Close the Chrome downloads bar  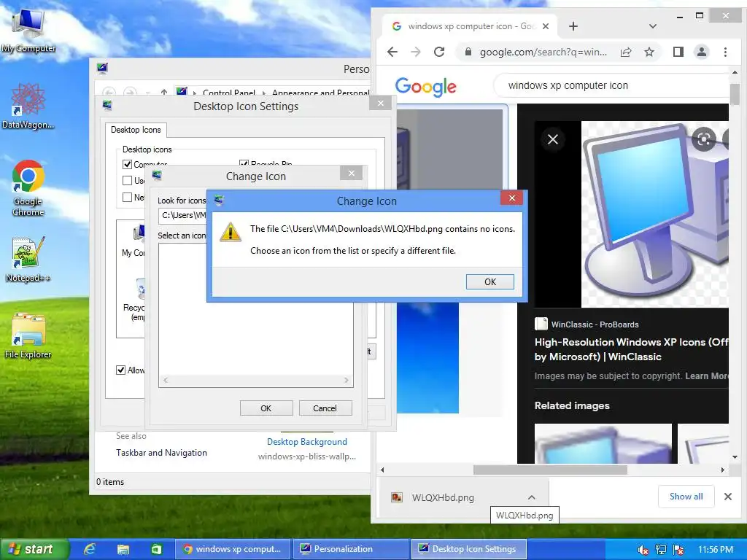click(727, 496)
